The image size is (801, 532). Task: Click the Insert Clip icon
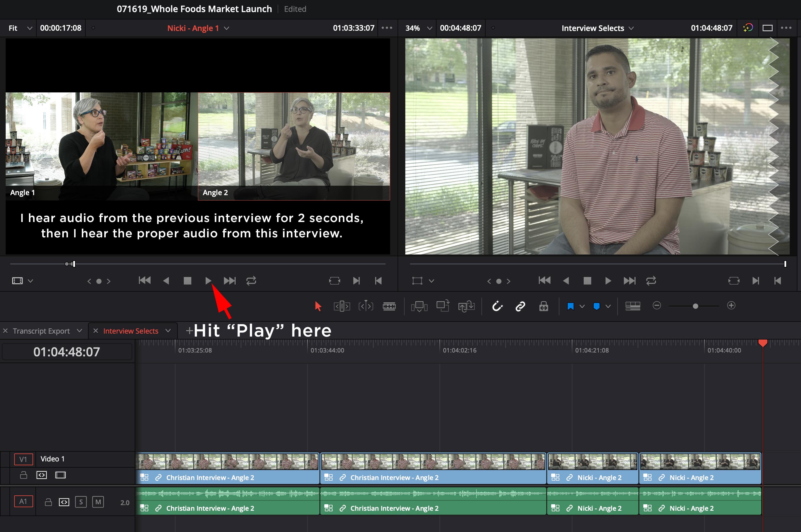[x=419, y=306]
